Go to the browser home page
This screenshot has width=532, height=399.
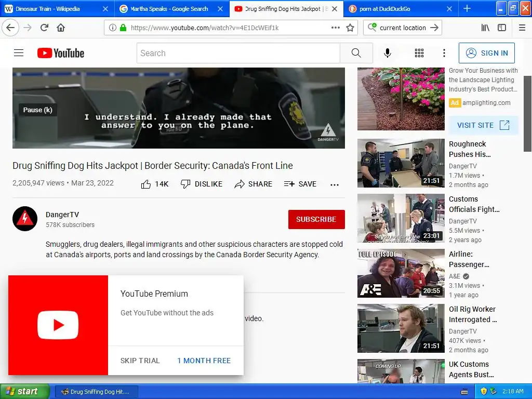[x=61, y=28]
